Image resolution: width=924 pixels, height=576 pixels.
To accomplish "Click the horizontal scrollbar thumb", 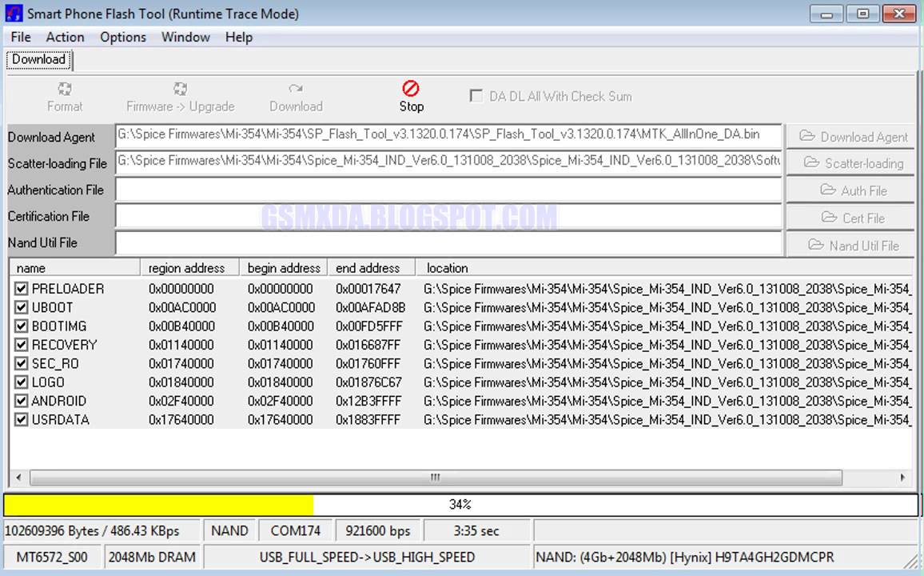I will pos(436,477).
